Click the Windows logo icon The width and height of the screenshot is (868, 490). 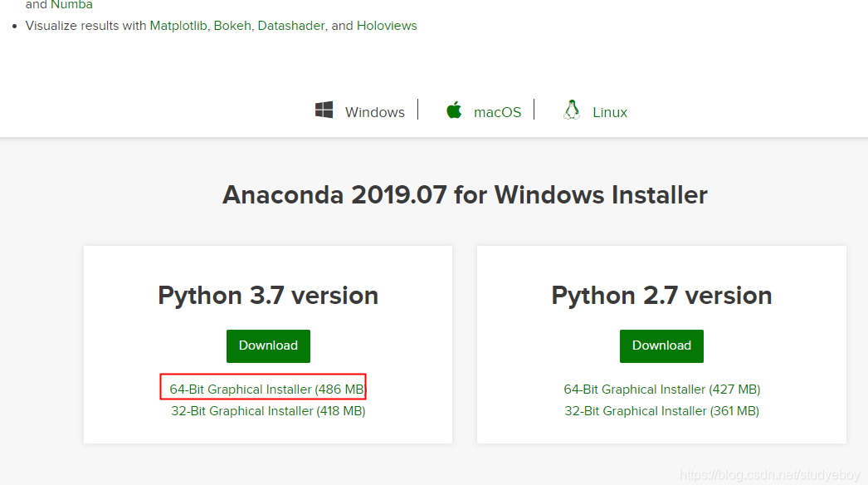click(324, 110)
